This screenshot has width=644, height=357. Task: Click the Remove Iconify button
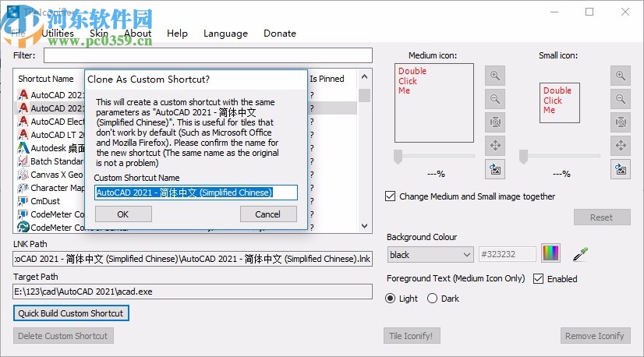[x=595, y=336]
